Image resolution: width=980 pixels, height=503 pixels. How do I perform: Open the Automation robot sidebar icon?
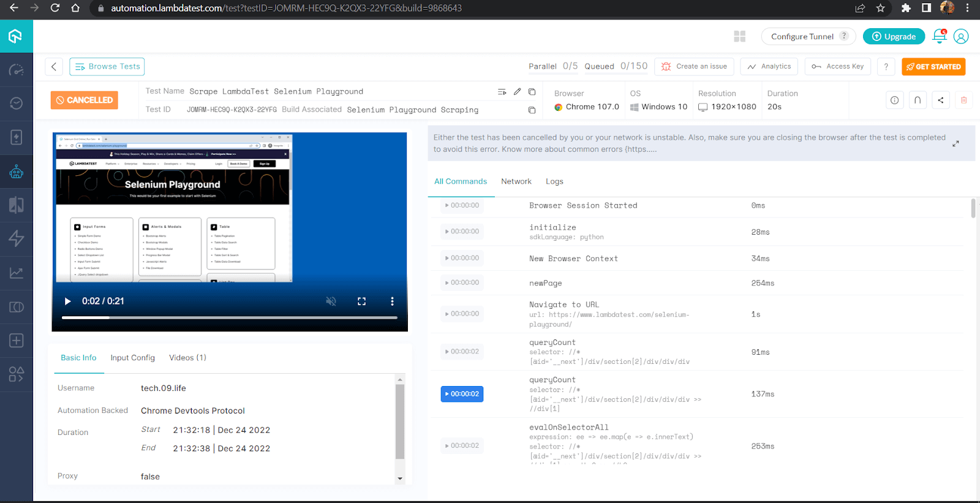pos(16,172)
